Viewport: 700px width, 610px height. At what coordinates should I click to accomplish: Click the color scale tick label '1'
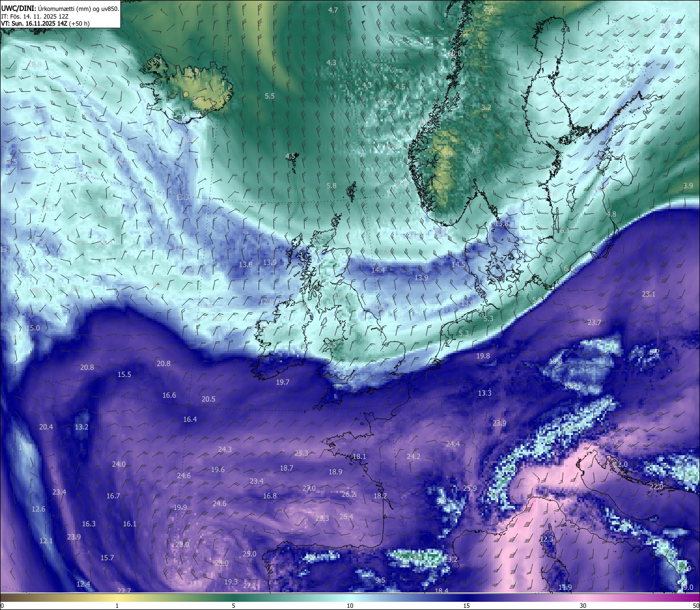coord(117,606)
